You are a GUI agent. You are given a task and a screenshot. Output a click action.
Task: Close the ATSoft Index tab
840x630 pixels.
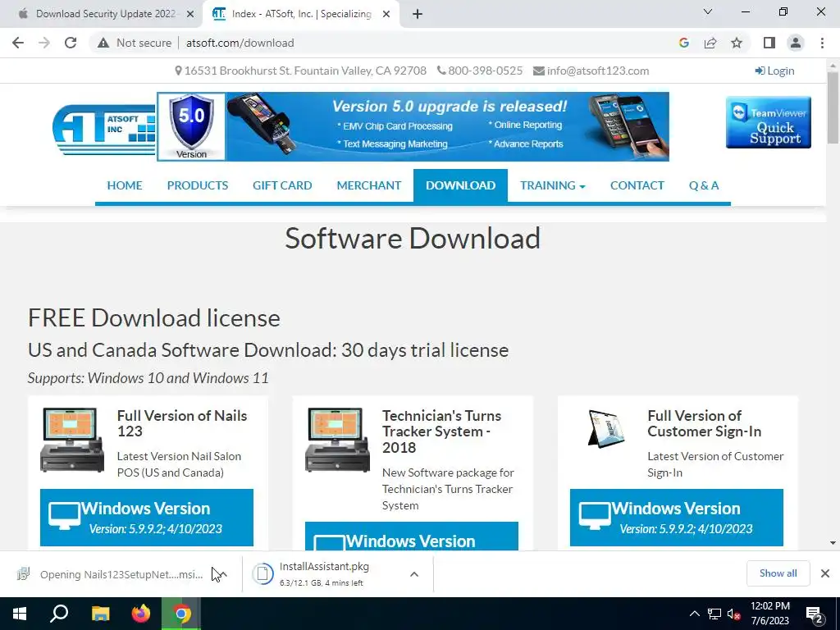pyautogui.click(x=386, y=14)
